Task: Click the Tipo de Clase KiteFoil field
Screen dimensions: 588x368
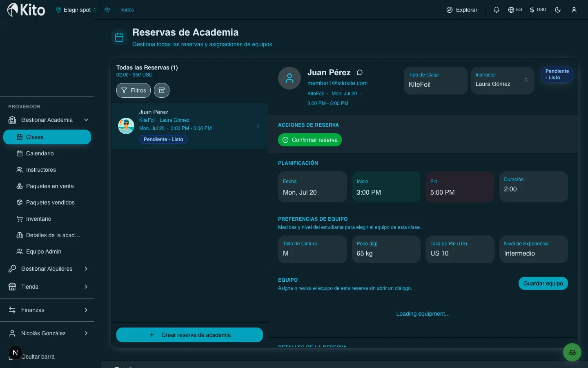Action: (435, 81)
